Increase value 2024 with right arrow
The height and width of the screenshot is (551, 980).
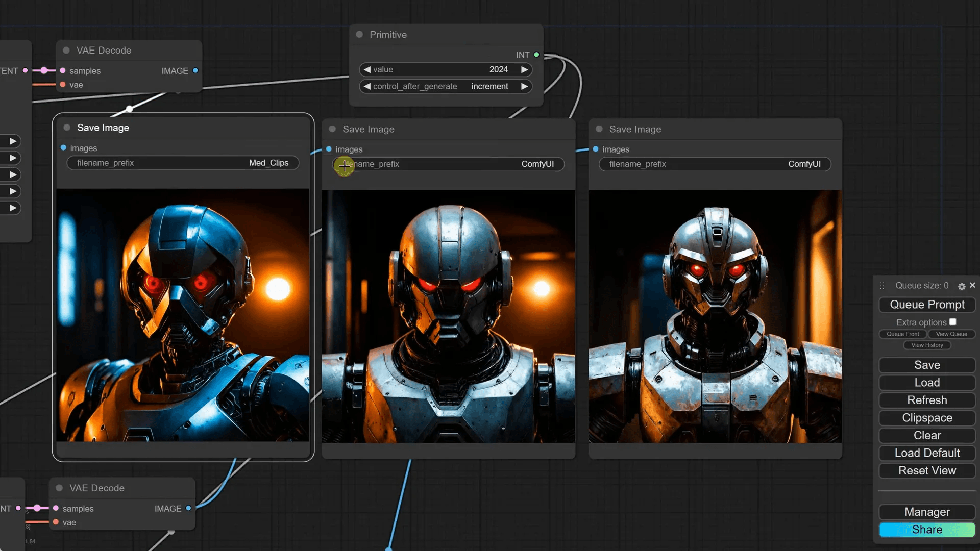524,70
